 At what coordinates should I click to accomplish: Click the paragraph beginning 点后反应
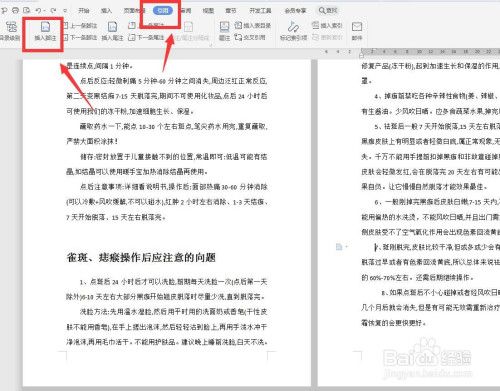(x=167, y=96)
